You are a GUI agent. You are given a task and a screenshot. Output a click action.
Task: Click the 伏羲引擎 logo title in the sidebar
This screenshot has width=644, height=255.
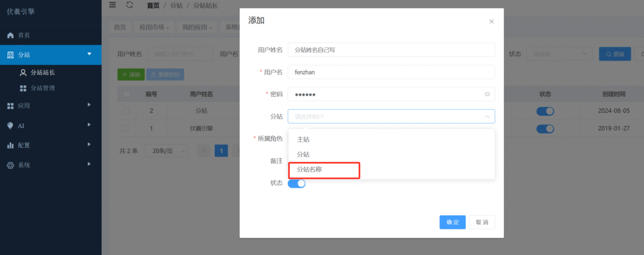(x=21, y=11)
